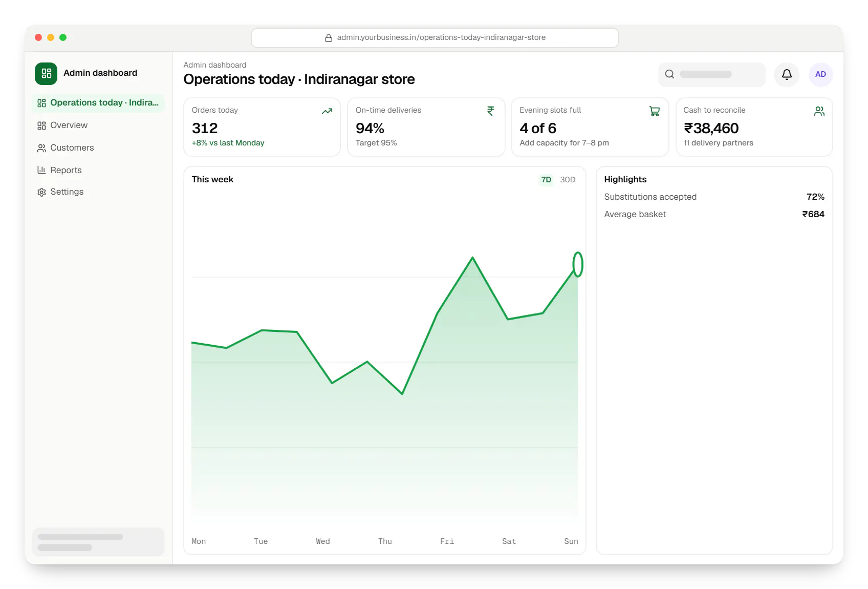
Task: Click the search magnifier icon
Action: coord(669,74)
